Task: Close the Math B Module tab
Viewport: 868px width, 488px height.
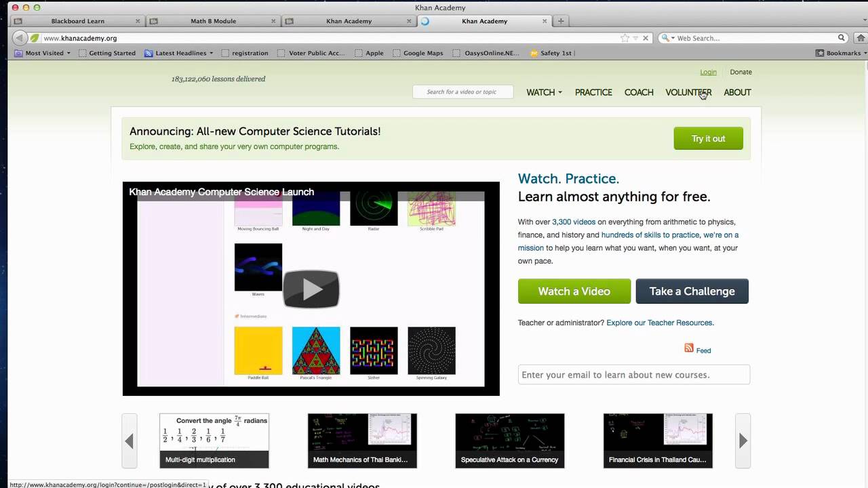Action: pos(274,21)
